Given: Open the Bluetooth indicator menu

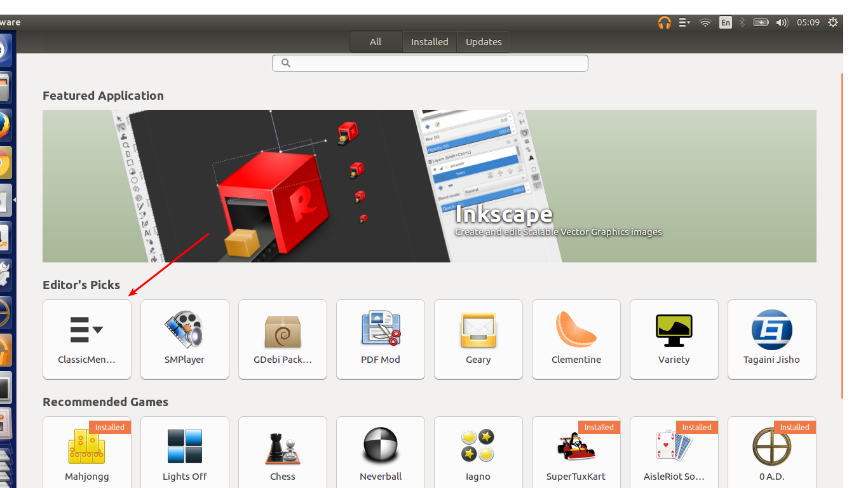Looking at the screenshot, I should click(742, 22).
